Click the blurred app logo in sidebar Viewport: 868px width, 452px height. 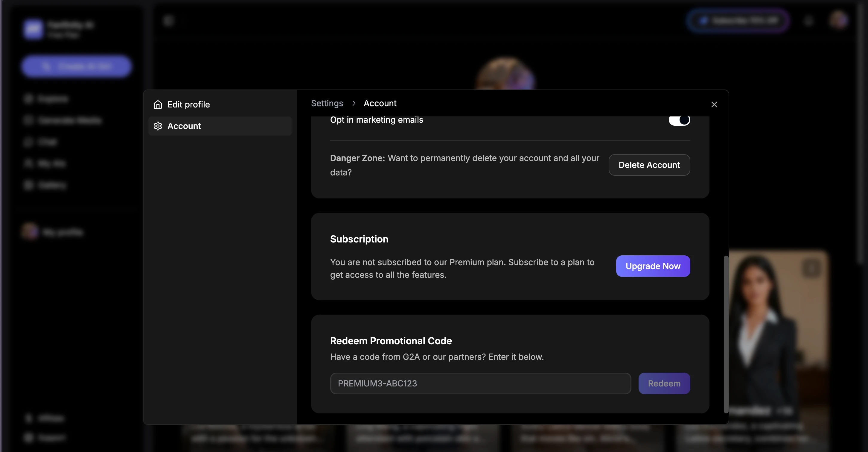click(x=33, y=29)
